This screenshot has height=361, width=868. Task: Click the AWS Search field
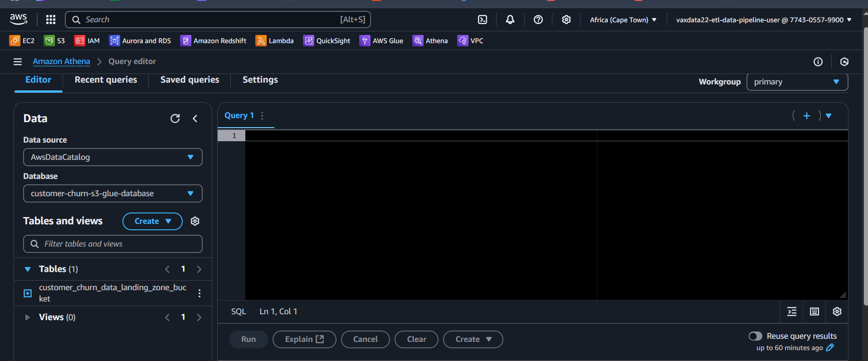point(218,20)
